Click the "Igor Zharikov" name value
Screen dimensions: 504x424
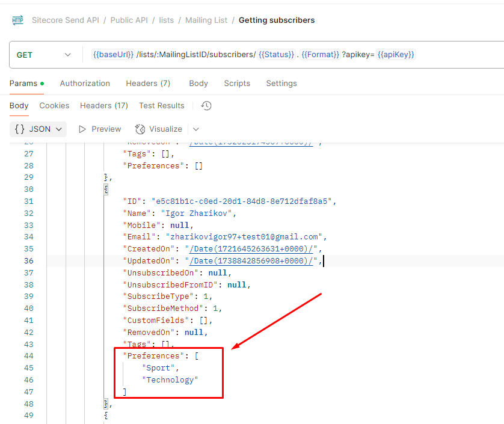pyautogui.click(x=196, y=214)
